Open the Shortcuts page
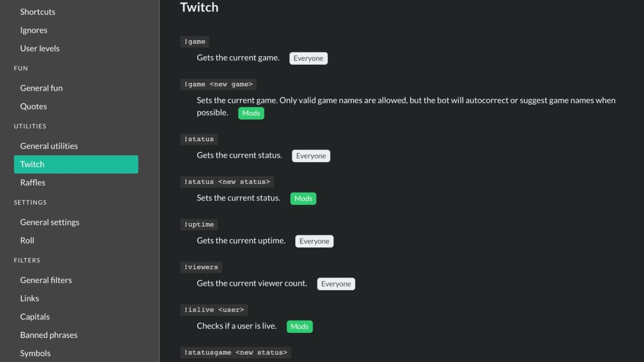The width and height of the screenshot is (644, 362). point(37,12)
